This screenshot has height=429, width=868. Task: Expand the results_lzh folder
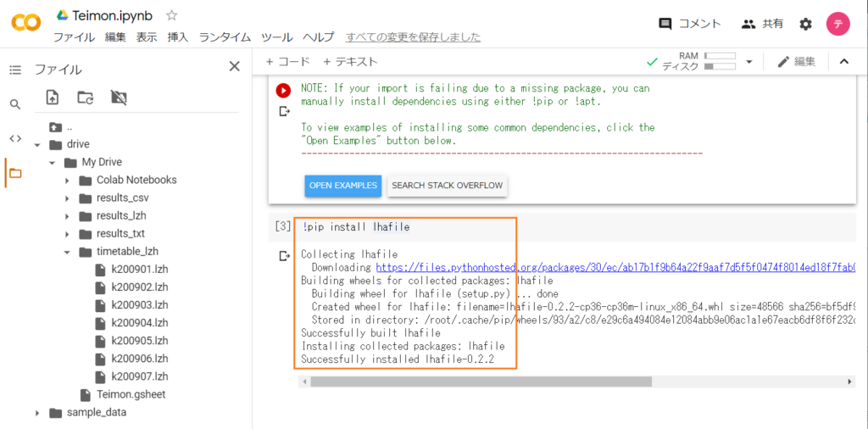67,216
